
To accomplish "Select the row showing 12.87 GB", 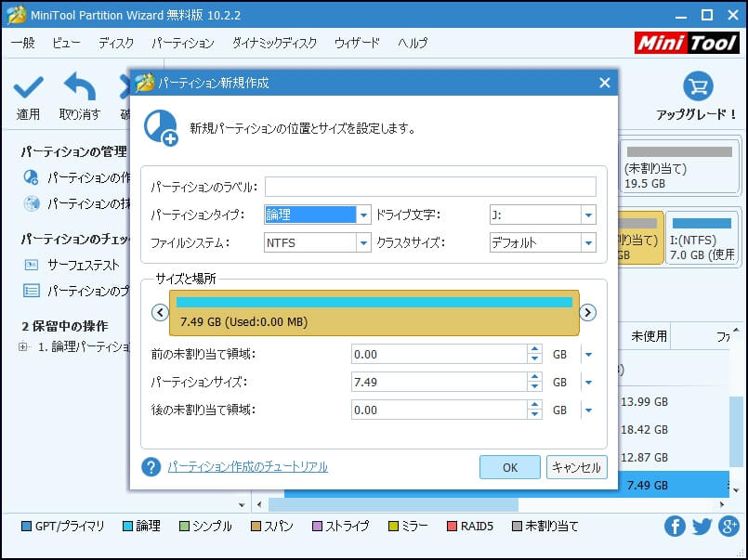I will click(x=674, y=458).
